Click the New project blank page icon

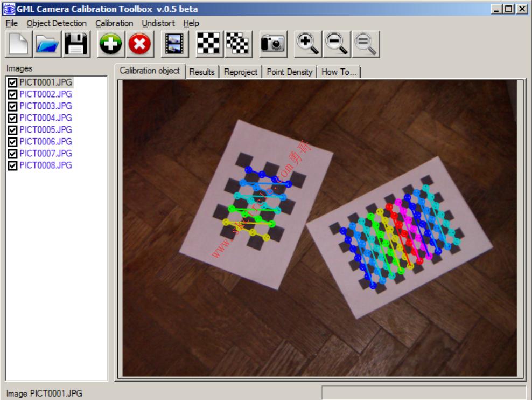coord(19,44)
